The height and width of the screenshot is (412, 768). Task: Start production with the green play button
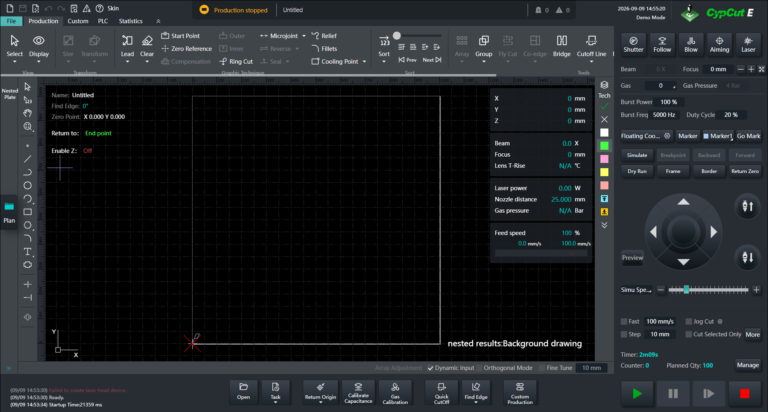coord(637,393)
